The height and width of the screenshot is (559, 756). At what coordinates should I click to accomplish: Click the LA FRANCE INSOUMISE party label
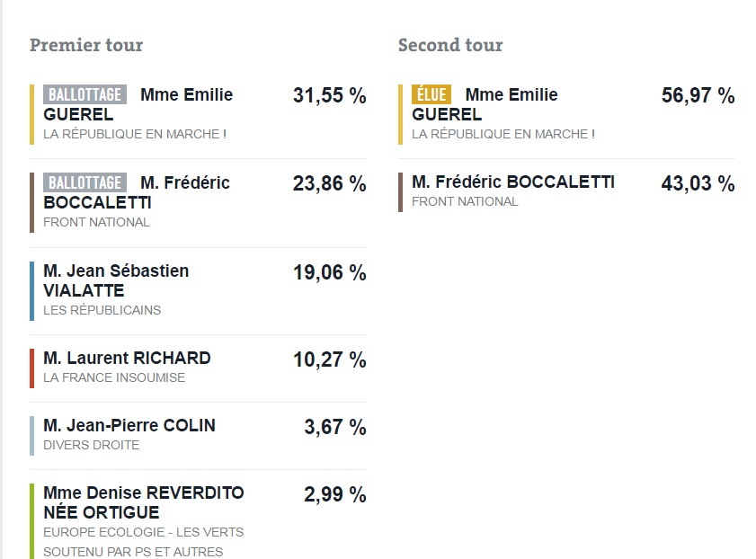(x=114, y=377)
